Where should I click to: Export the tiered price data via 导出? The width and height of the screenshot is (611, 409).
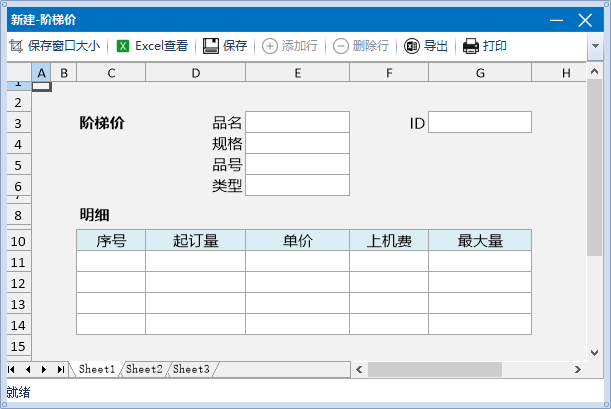[412, 46]
